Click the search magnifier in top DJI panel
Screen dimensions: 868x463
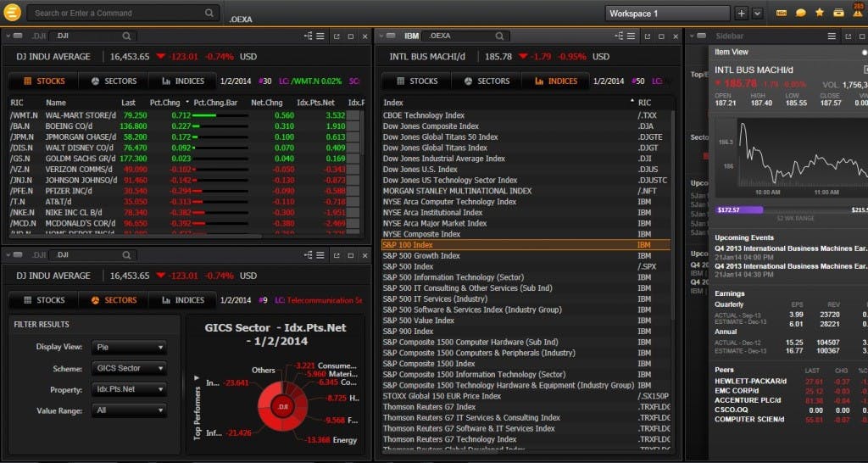click(x=127, y=36)
